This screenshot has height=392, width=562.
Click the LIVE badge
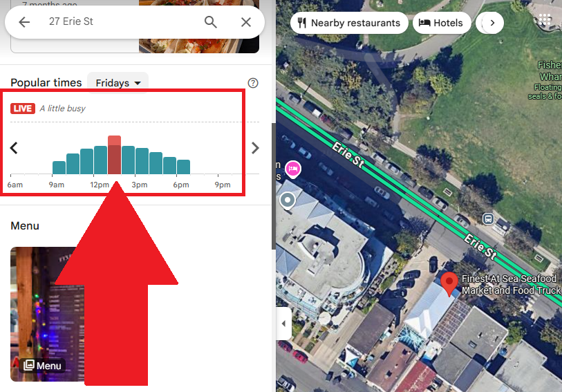[23, 109]
